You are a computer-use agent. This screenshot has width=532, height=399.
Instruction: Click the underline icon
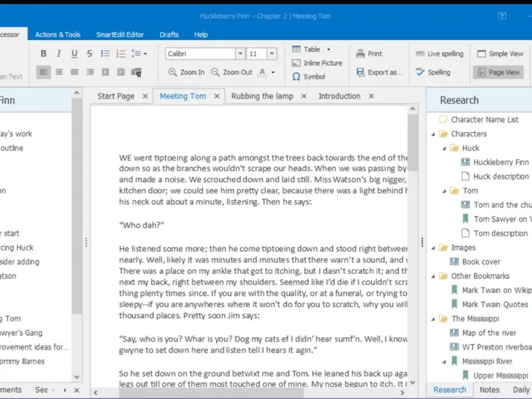coord(74,54)
